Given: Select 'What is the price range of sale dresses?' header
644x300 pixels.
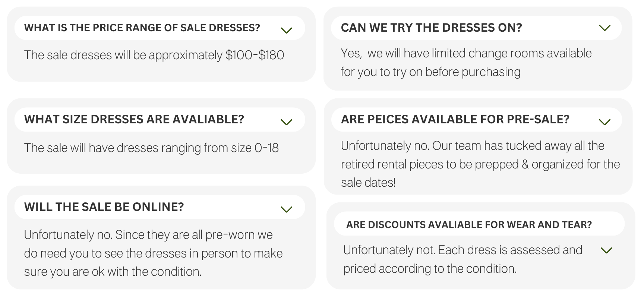Looking at the screenshot, I should pyautogui.click(x=160, y=28).
